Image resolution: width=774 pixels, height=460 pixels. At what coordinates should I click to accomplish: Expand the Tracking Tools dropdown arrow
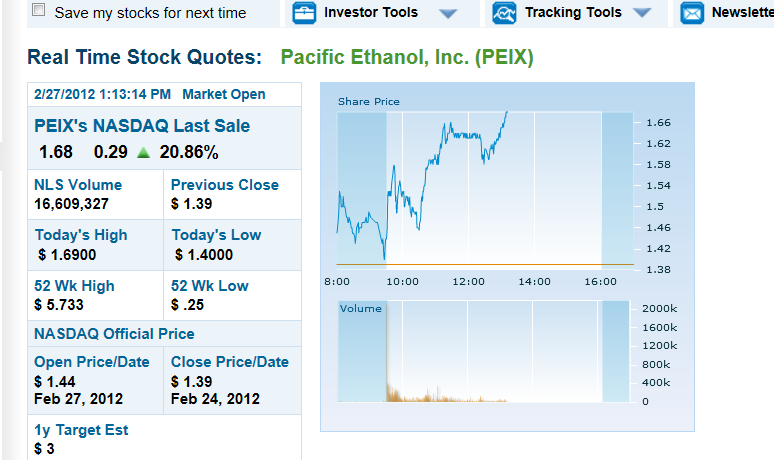pyautogui.click(x=643, y=14)
